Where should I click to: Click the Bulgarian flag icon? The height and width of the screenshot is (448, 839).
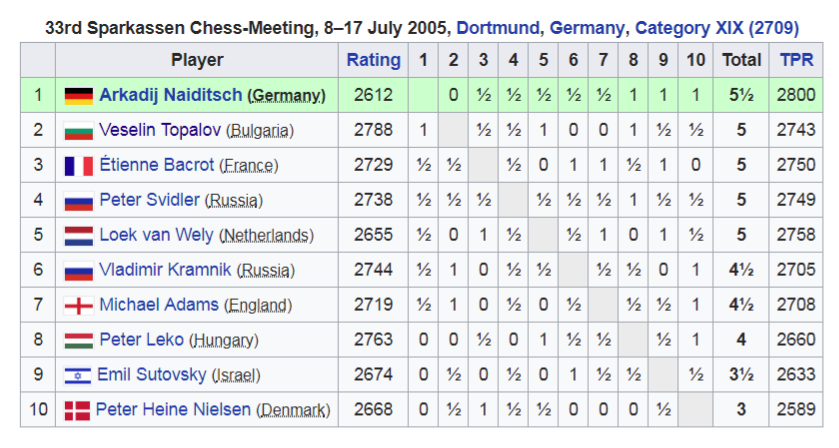[x=79, y=131]
